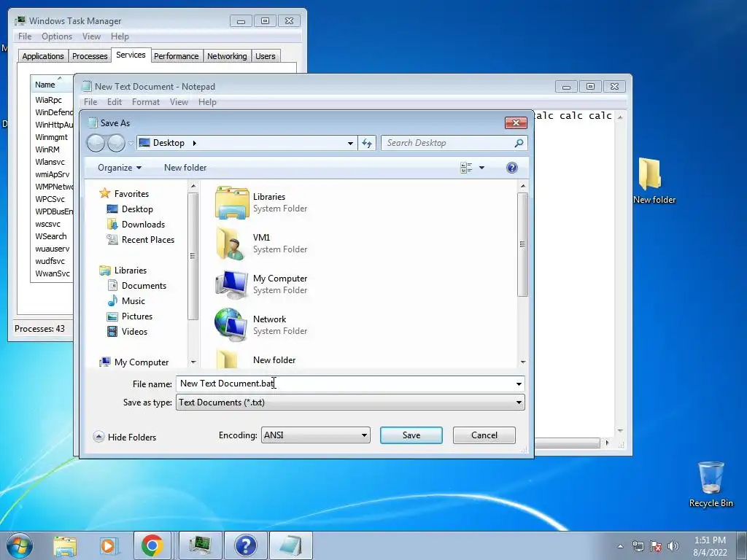
Task: Click the recent locations arrow beside Forward
Action: pos(131,143)
